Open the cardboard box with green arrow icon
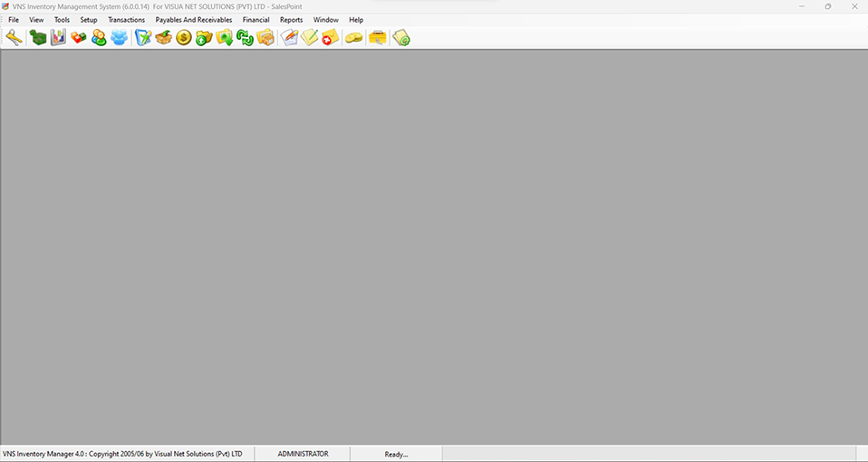The image size is (868, 462). coord(163,38)
